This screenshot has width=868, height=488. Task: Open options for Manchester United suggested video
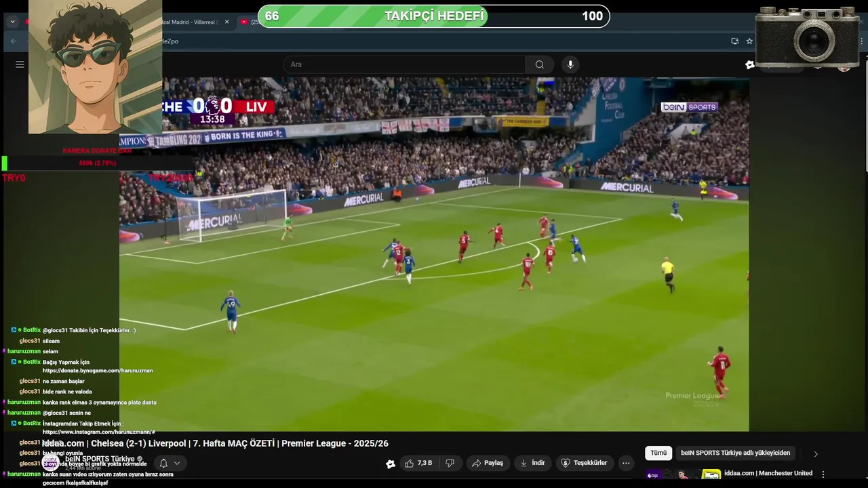(823, 474)
